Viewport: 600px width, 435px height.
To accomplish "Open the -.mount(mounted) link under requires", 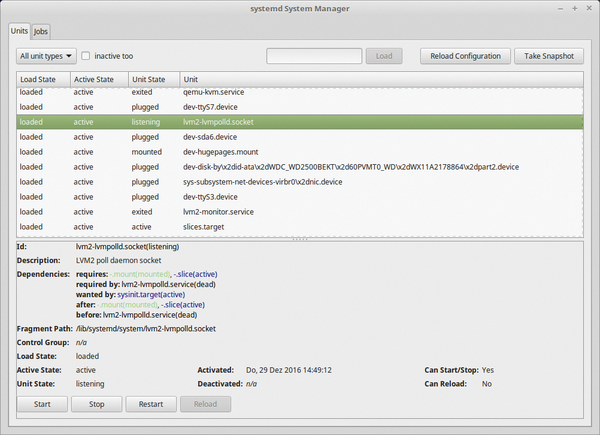I will (140, 274).
